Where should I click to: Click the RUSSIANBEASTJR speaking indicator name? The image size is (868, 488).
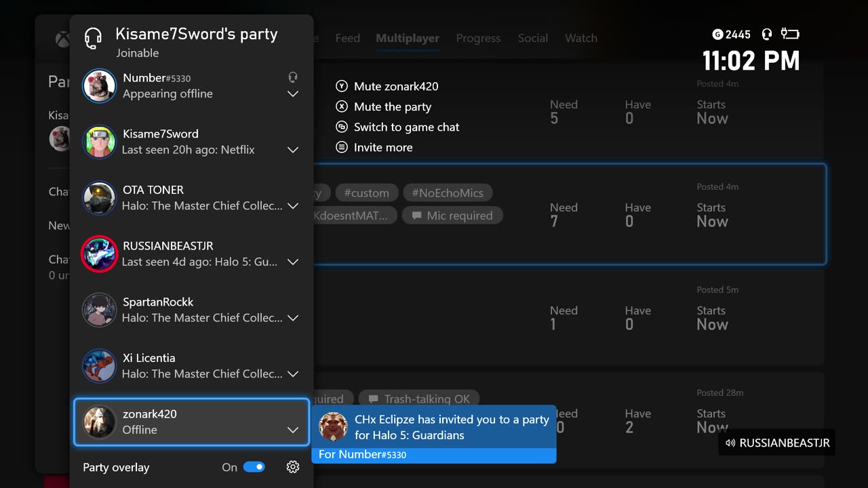point(785,443)
